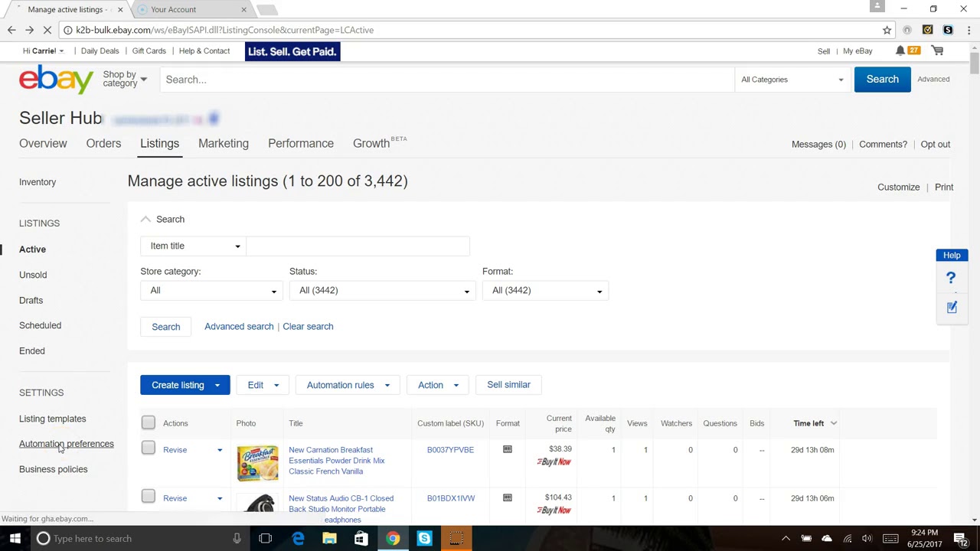The image size is (980, 551).
Task: Open the notifications bell icon
Action: 900,51
